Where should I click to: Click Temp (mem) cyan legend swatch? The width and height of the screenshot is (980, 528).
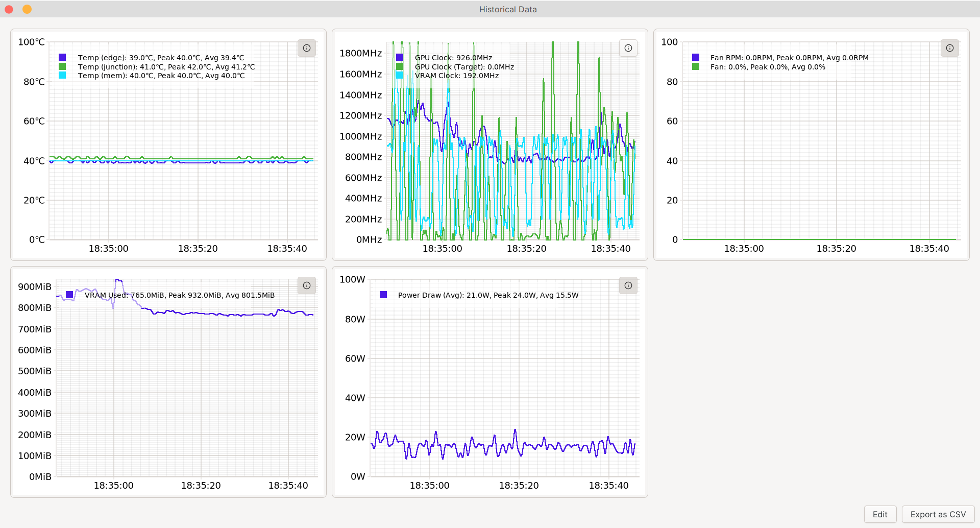pos(62,75)
